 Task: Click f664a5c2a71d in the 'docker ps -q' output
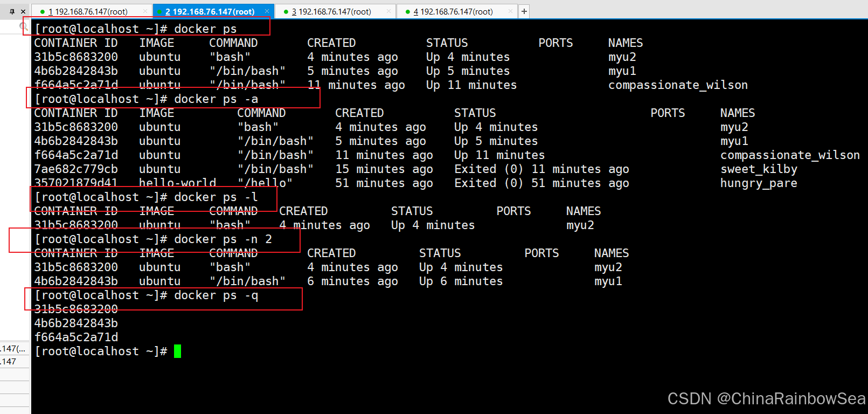coord(76,337)
